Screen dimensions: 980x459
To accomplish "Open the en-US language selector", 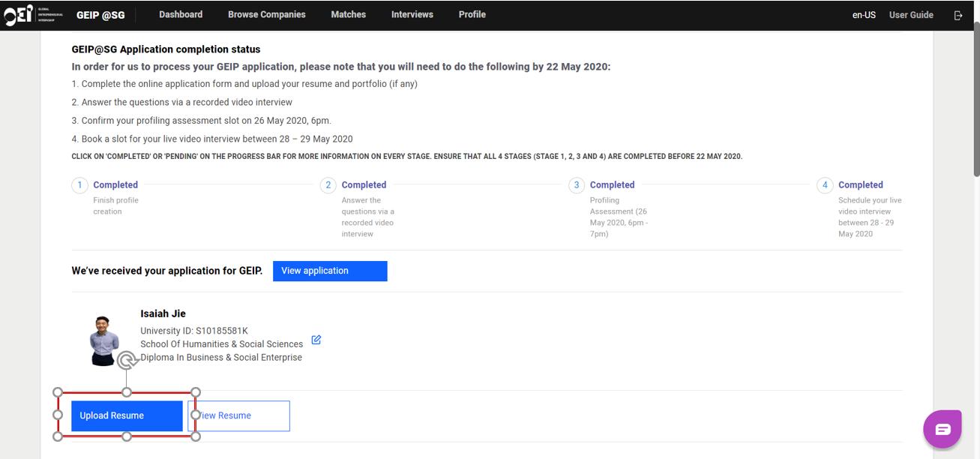I will (864, 15).
